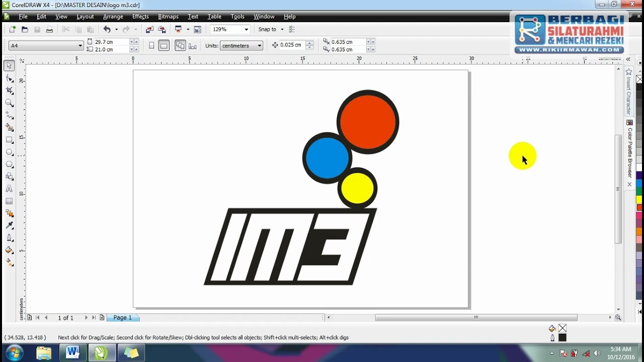This screenshot has height=362, width=644.
Task: Expand the undo history arrow
Action: 116,30
